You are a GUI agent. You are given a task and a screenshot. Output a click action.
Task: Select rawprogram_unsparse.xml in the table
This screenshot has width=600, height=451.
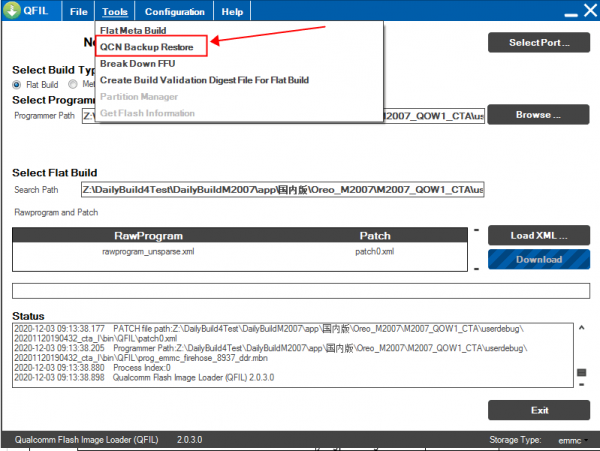click(x=148, y=252)
